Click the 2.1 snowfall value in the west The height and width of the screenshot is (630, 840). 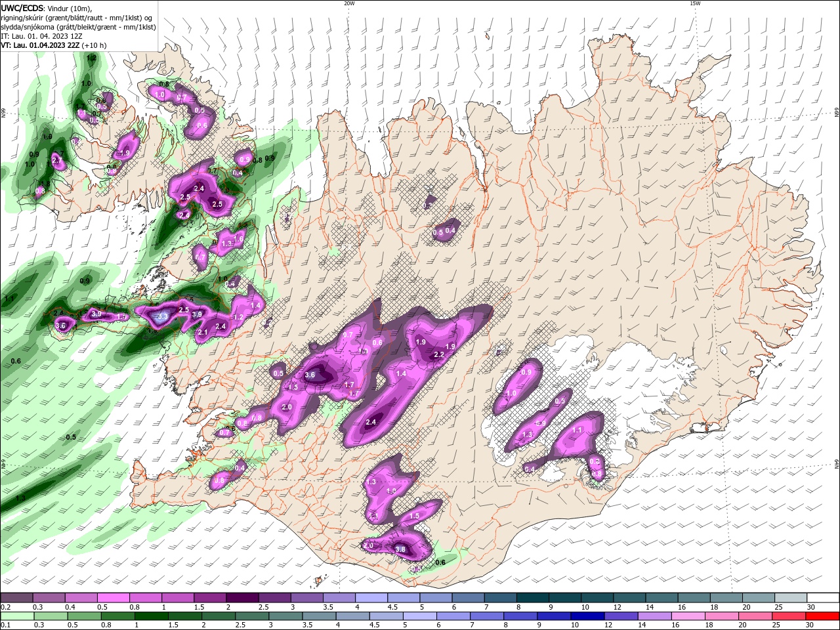(203, 333)
